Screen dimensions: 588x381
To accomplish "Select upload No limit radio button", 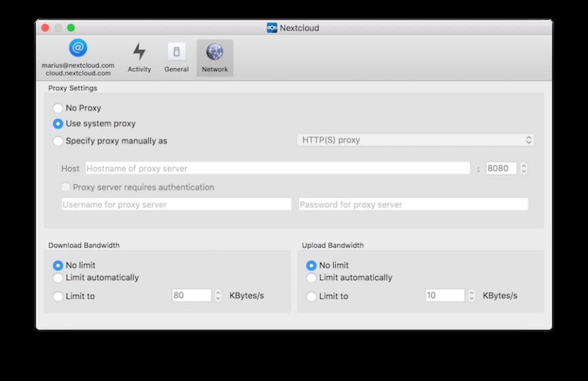I will pyautogui.click(x=311, y=265).
